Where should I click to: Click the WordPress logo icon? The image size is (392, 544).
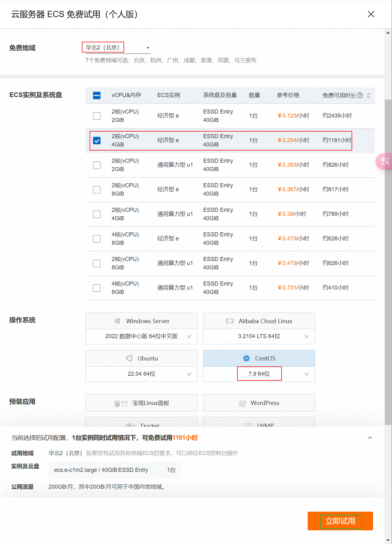click(242, 403)
